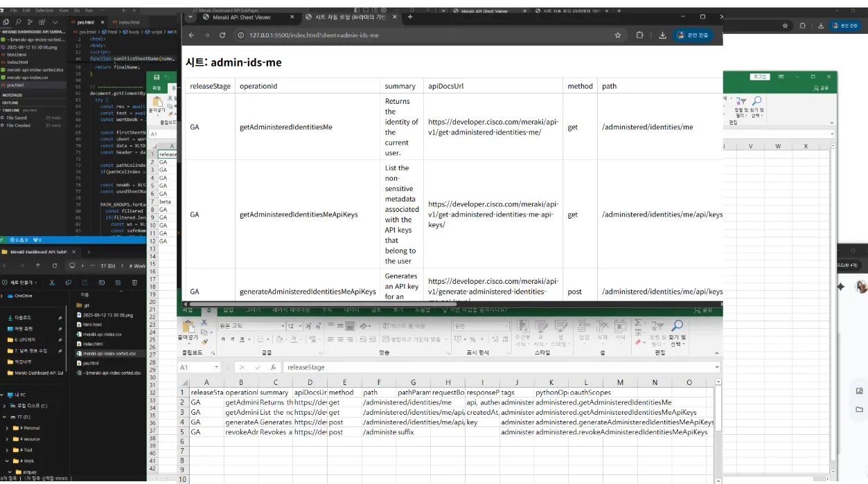Click the Excel AutoSum sigma icon
The width and height of the screenshot is (868, 484).
[x=638, y=323]
